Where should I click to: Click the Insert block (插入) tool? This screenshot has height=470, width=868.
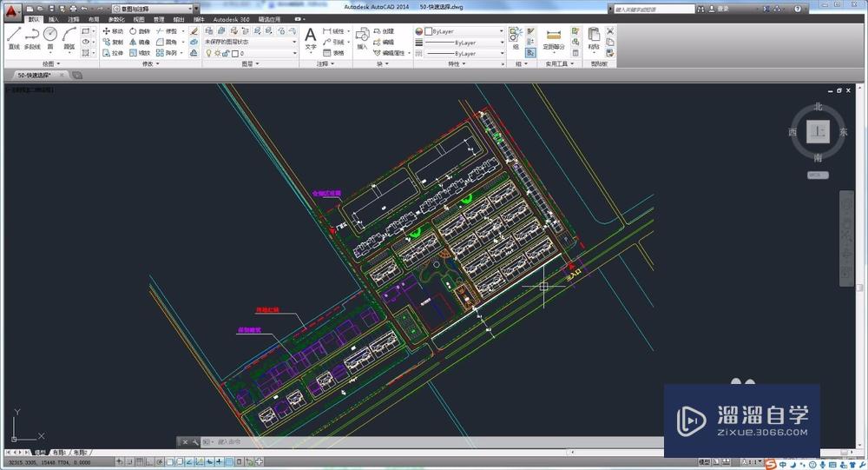click(x=362, y=39)
